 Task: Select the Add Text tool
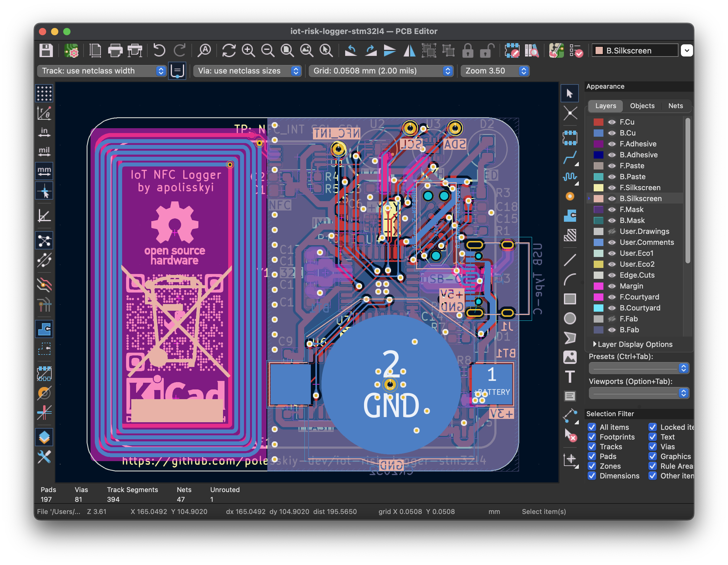[570, 377]
